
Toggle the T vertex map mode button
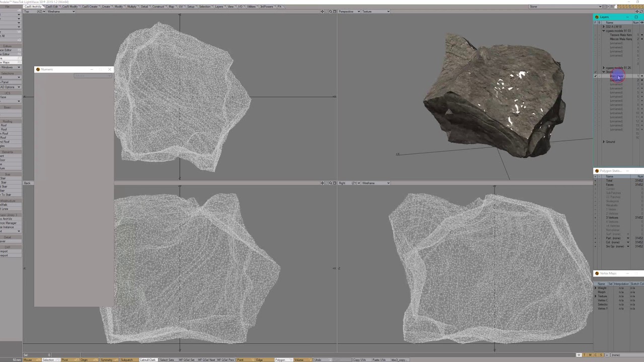[585, 355]
